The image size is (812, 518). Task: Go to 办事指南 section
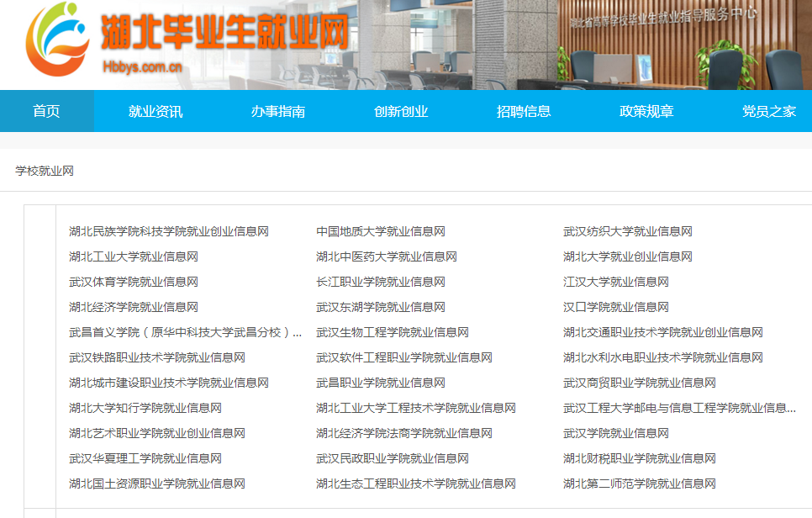click(x=278, y=111)
